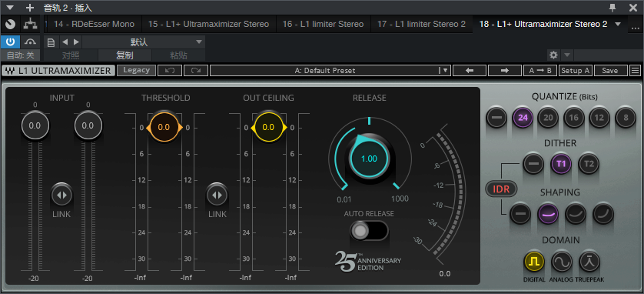Click the Setup A button
The height and width of the screenshot is (294, 644).
tap(576, 70)
